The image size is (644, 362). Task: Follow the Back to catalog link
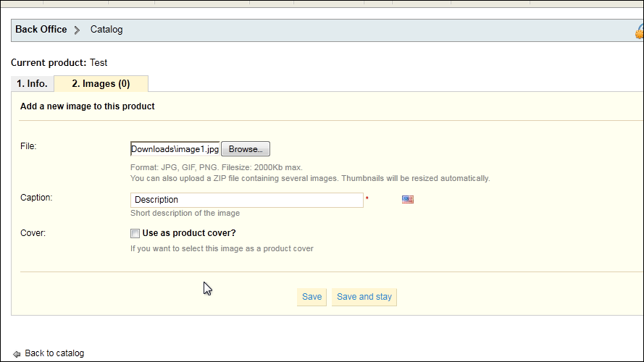pos(54,353)
